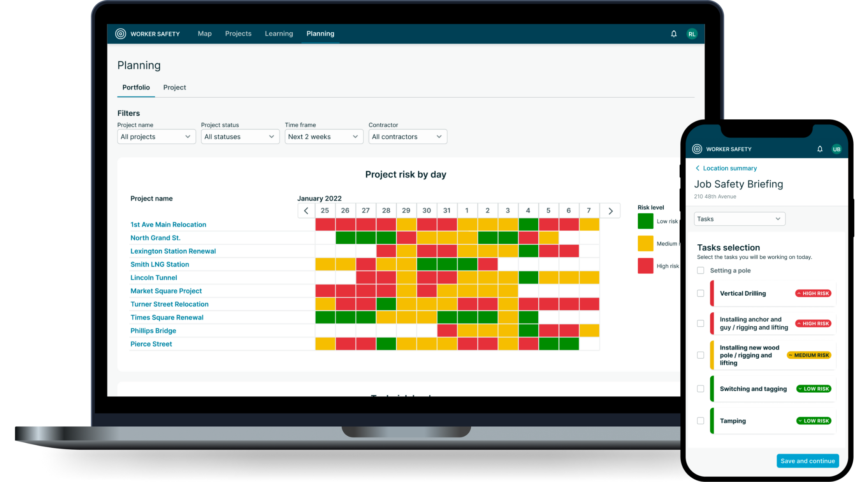Image resolution: width=868 pixels, height=482 pixels.
Task: Click the left arrow to navigate calendar back
Action: tap(306, 210)
